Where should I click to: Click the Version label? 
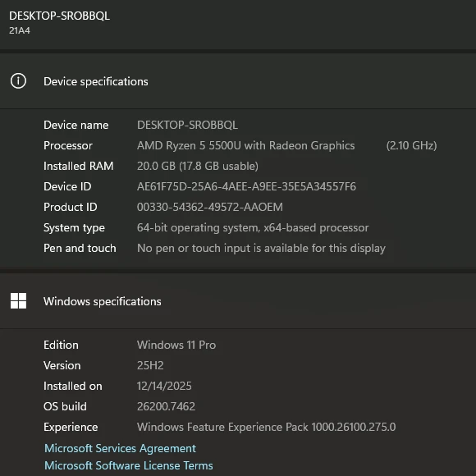coord(62,365)
